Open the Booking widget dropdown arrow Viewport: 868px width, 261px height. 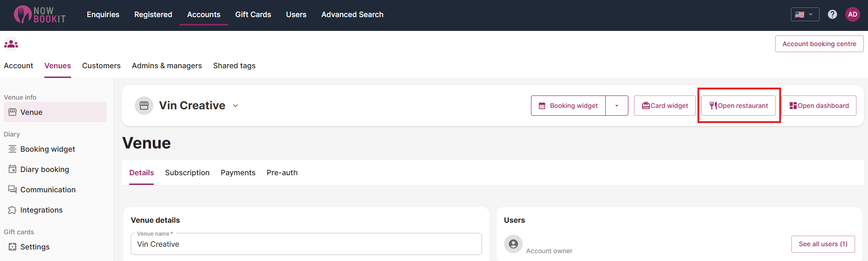616,106
